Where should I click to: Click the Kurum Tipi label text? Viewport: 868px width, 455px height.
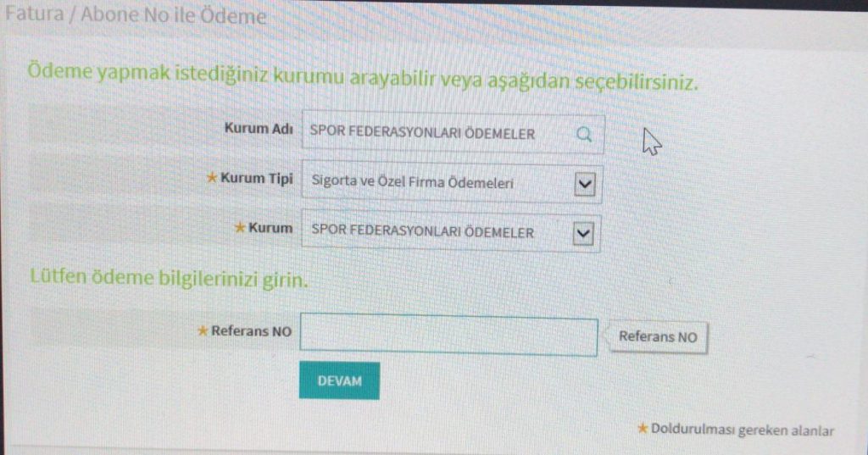(257, 178)
